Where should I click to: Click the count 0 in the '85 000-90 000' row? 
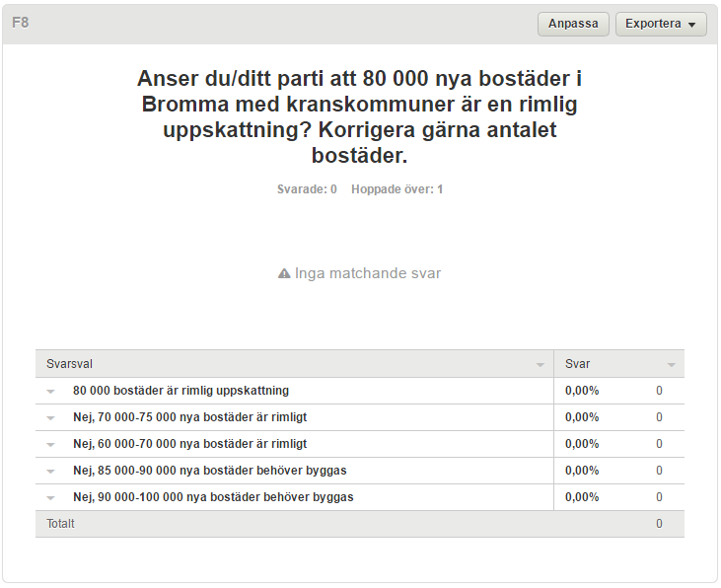659,471
